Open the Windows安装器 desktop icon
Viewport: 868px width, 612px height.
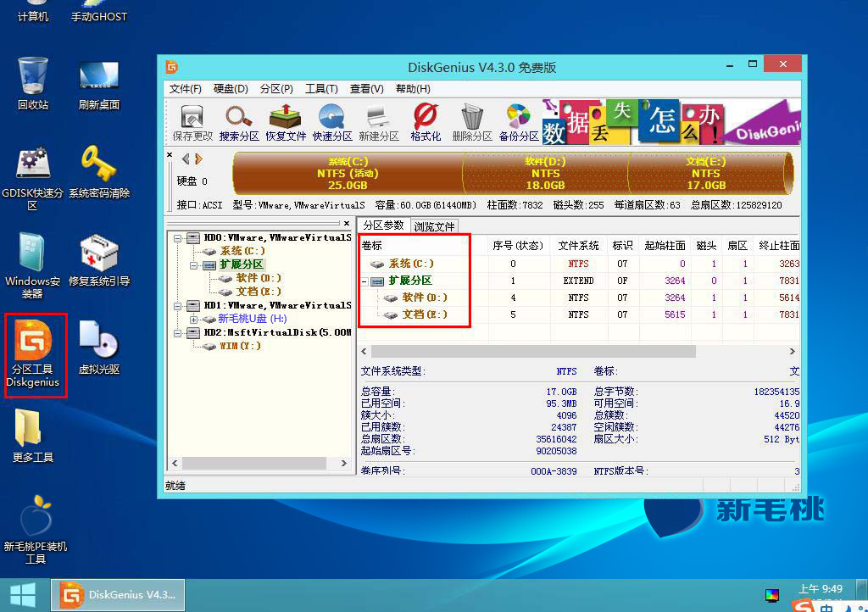pos(33,265)
